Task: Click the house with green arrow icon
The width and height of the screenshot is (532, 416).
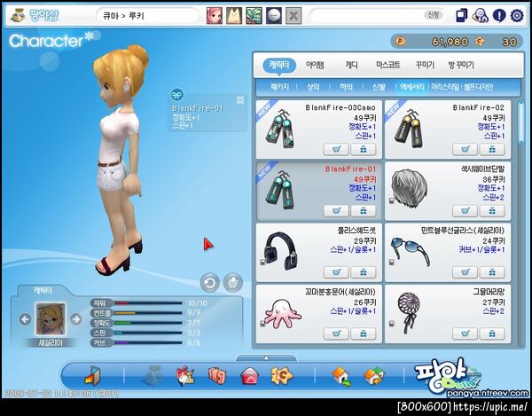Action: 341,376
